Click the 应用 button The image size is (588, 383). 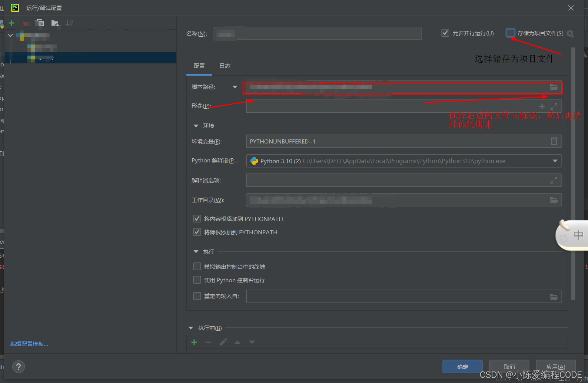556,367
